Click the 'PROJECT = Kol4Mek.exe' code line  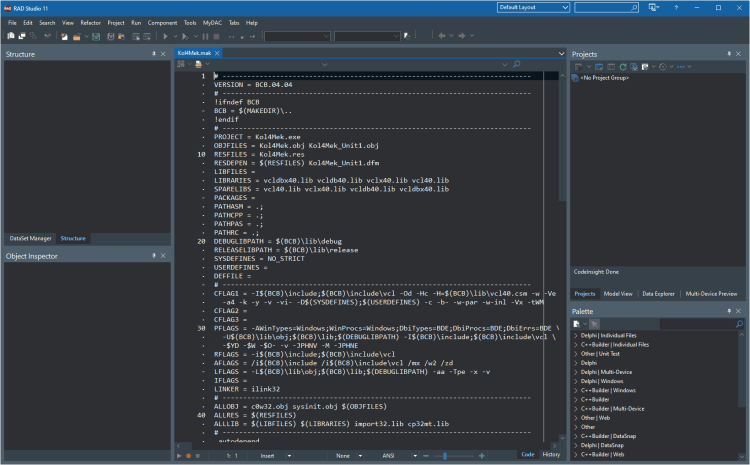tap(257, 137)
